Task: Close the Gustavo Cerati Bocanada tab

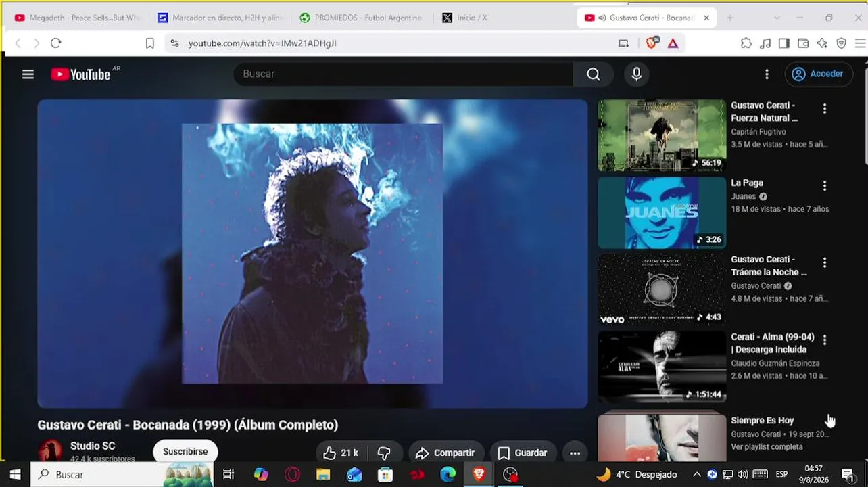Action: point(706,18)
